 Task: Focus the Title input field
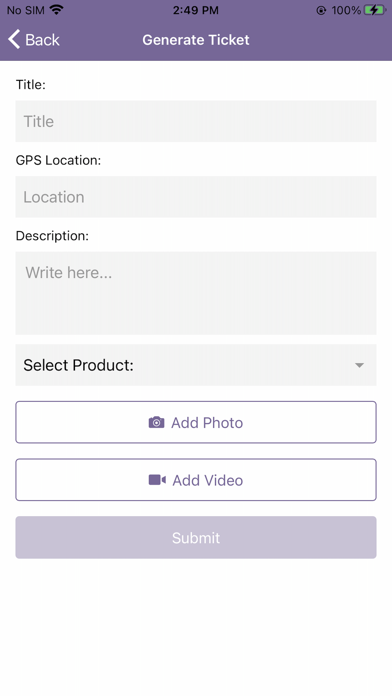[196, 121]
